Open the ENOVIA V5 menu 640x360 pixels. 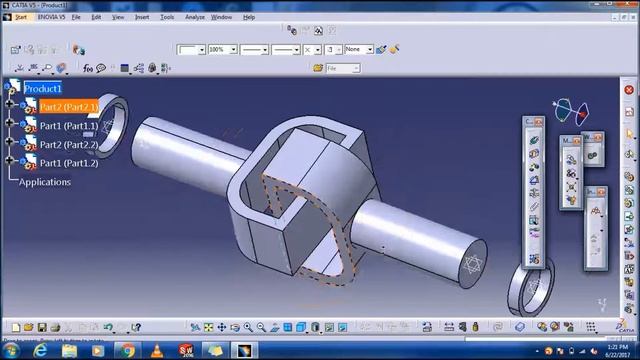point(51,17)
